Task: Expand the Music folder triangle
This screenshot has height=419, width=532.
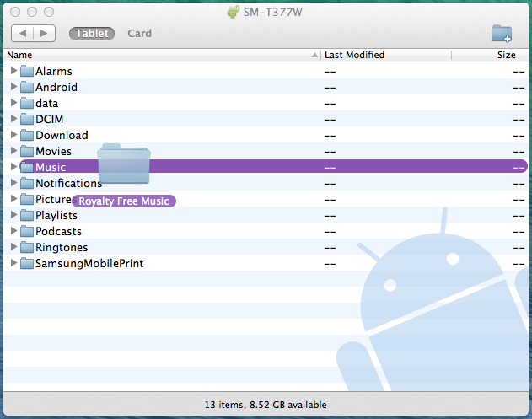Action: 13,167
